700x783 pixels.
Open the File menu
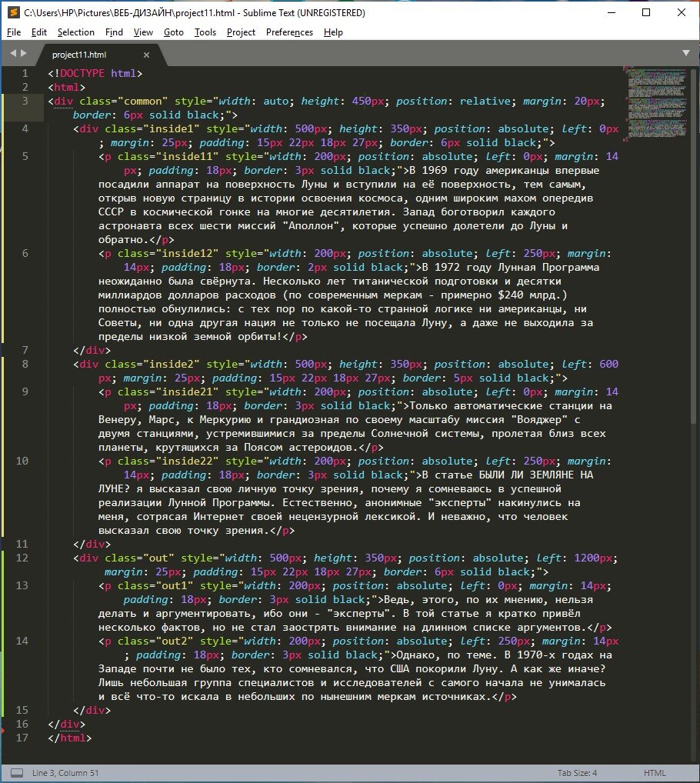tap(14, 32)
